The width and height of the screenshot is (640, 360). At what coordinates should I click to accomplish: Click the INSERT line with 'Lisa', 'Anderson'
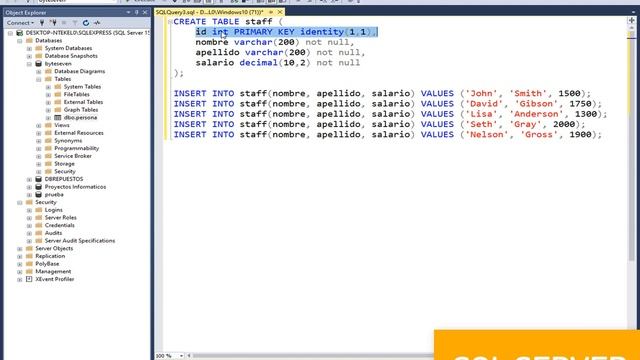(x=390, y=114)
